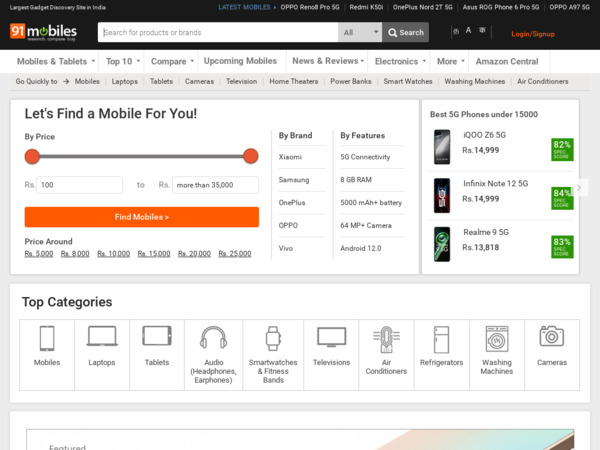Filter by brand Vivo
The image size is (600, 450).
(x=286, y=248)
